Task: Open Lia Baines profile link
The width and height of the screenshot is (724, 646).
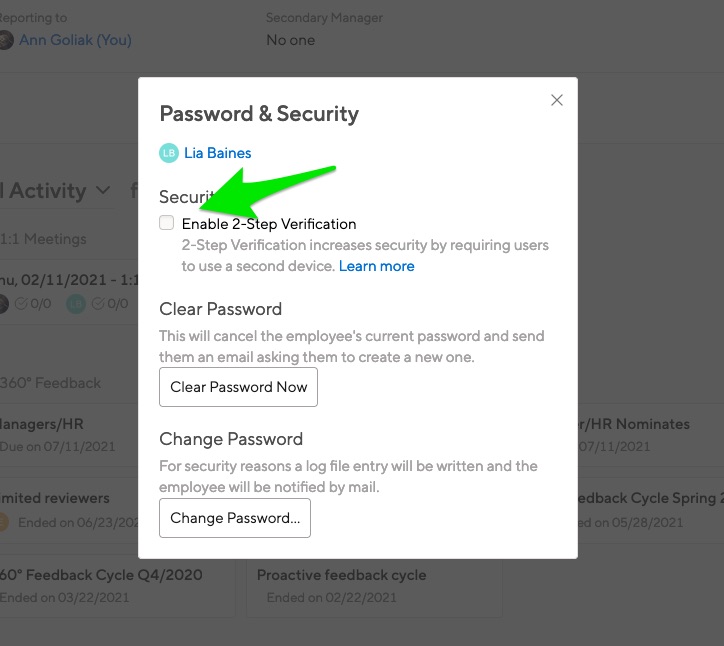Action: click(217, 153)
